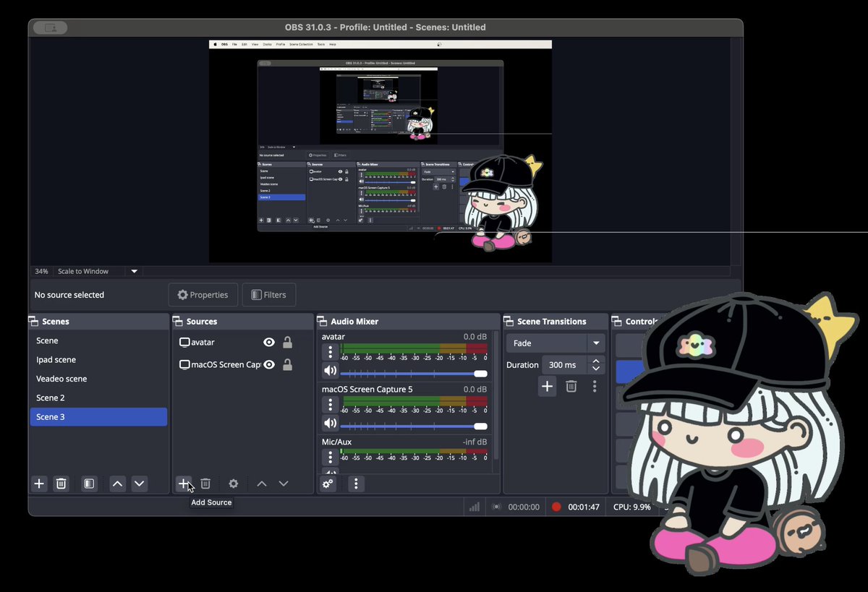The image size is (868, 592).
Task: Remove the selected scene with trash icon
Action: click(61, 484)
